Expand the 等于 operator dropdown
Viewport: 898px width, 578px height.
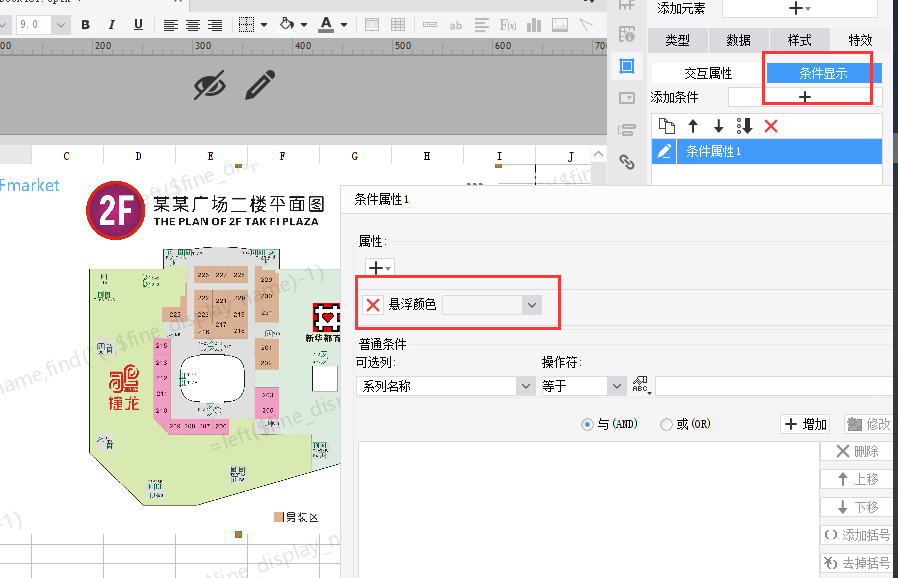616,386
